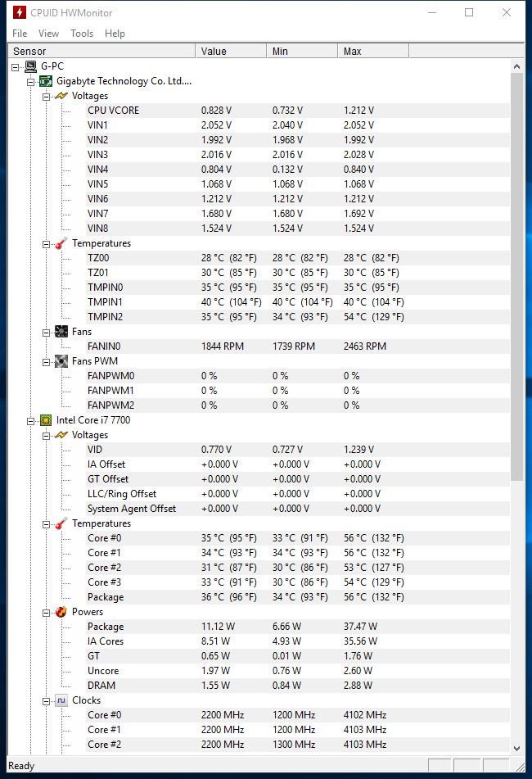
Task: Collapse the Fans PWM group
Action: (46, 362)
